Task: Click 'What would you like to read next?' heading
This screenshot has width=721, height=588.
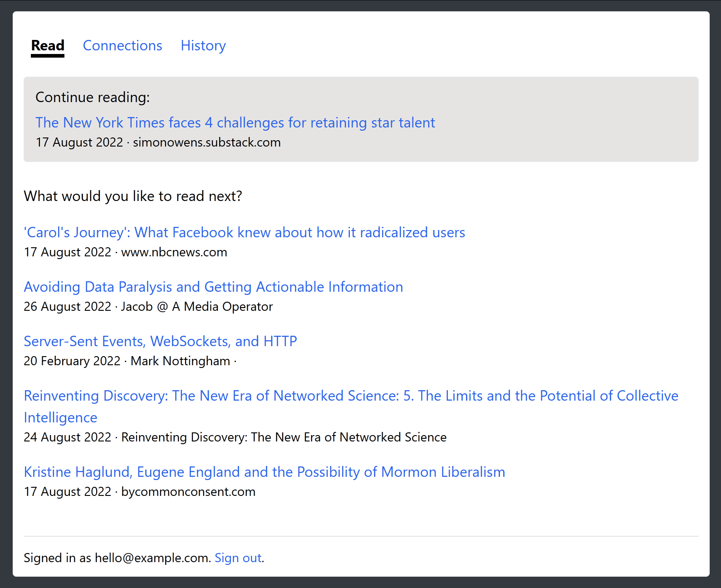Action: tap(133, 196)
